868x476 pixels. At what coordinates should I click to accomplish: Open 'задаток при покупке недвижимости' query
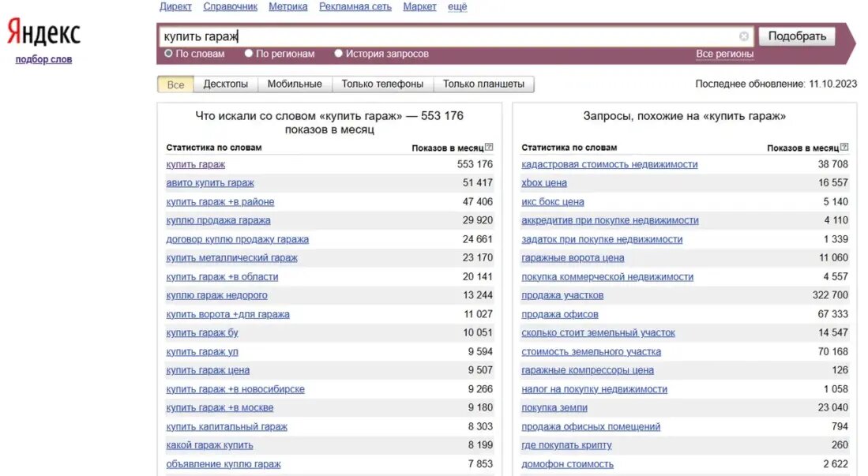click(x=602, y=239)
